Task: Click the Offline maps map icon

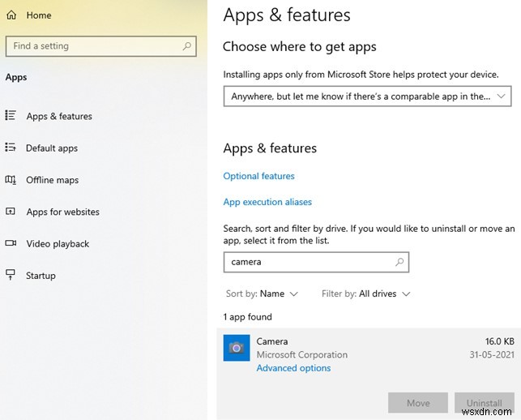Action: pyautogui.click(x=11, y=179)
